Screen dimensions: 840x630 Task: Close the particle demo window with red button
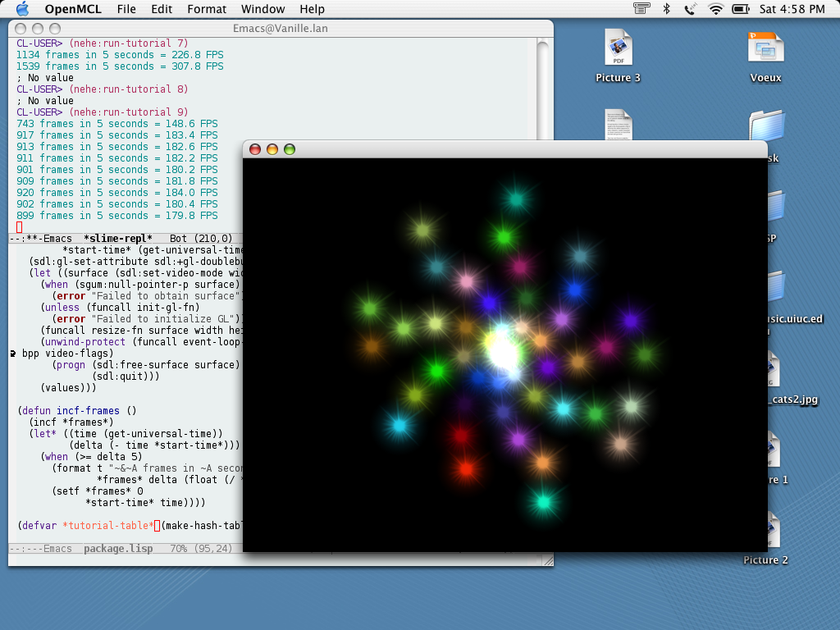[255, 149]
